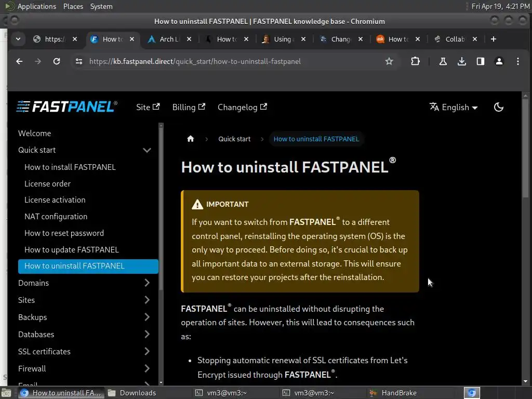Expand the Firewall sidebar section

147,368
